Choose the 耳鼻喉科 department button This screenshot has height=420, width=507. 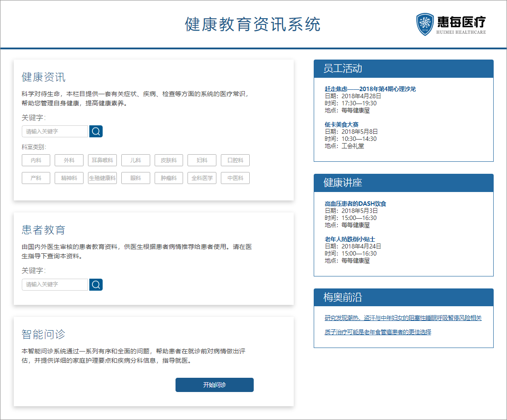(x=102, y=160)
